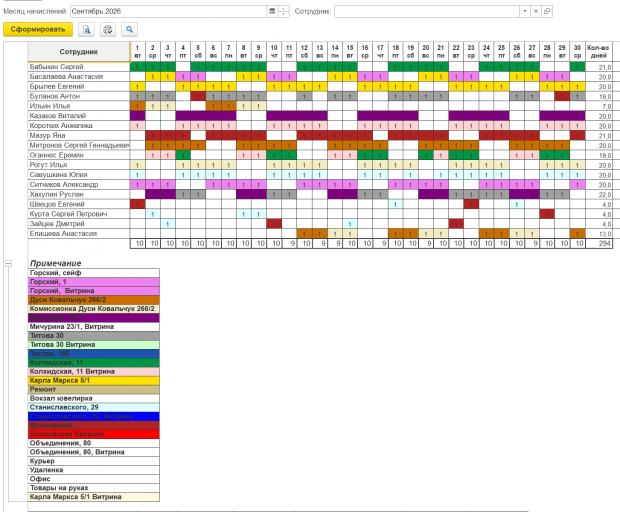This screenshot has height=512, width=620.
Task: Select employee Митронов Сергей Геннадьевич
Action: click(x=79, y=145)
